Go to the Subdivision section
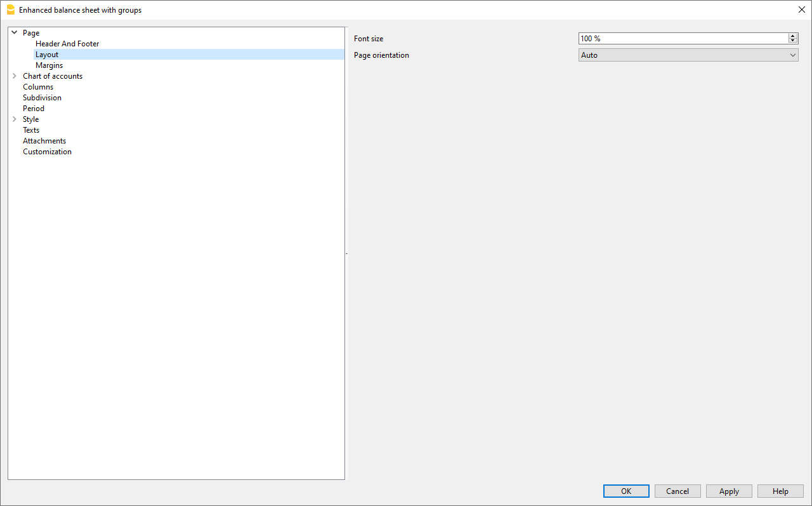812x506 pixels. 42,98
